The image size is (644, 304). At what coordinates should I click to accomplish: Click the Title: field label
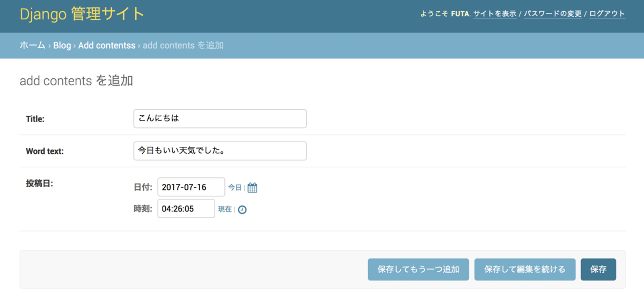click(x=35, y=119)
